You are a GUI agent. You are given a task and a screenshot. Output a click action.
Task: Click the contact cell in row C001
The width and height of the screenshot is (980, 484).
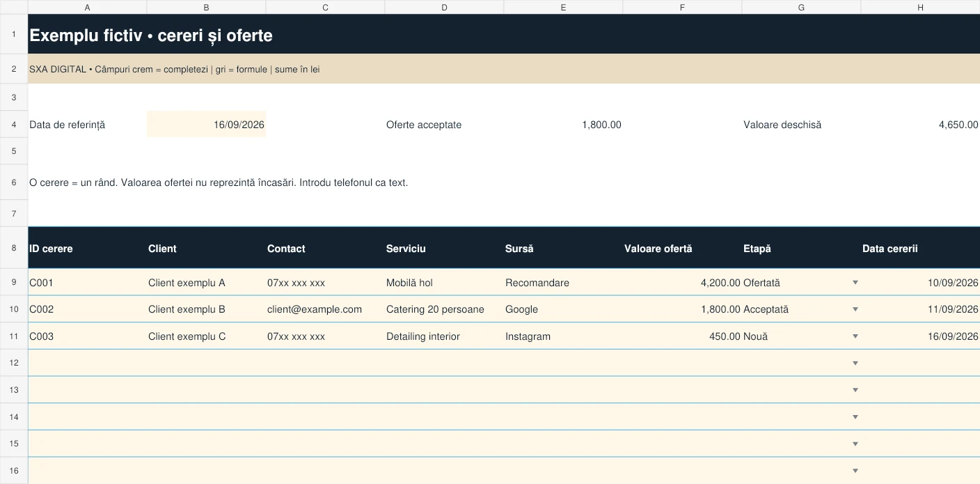(325, 283)
